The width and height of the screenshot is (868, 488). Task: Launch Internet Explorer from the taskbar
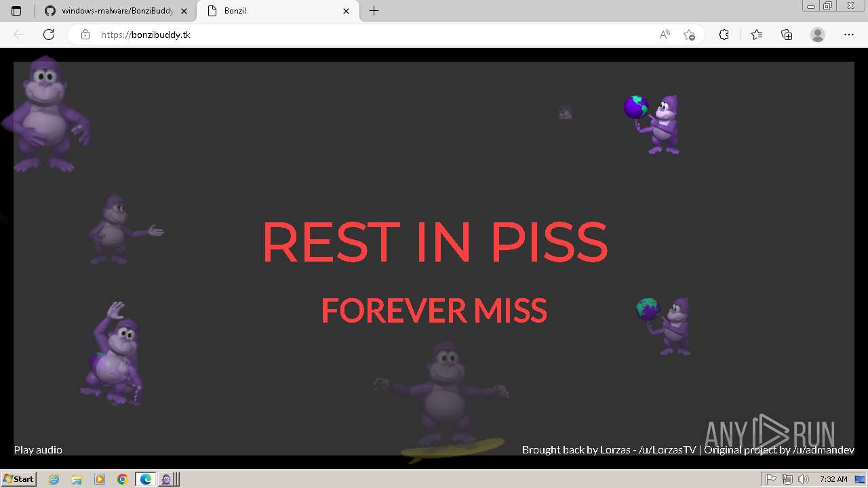click(x=54, y=479)
